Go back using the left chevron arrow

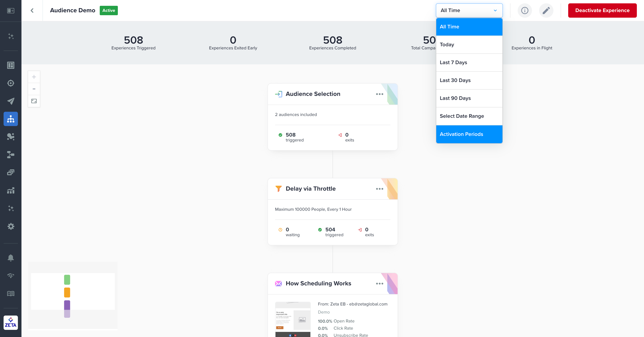coord(32,11)
